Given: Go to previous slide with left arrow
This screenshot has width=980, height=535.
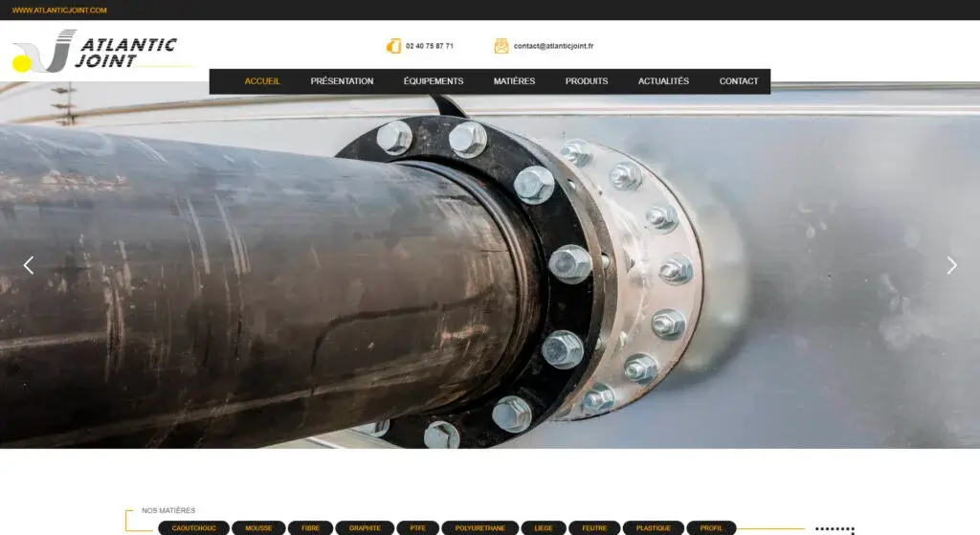Looking at the screenshot, I should [29, 265].
